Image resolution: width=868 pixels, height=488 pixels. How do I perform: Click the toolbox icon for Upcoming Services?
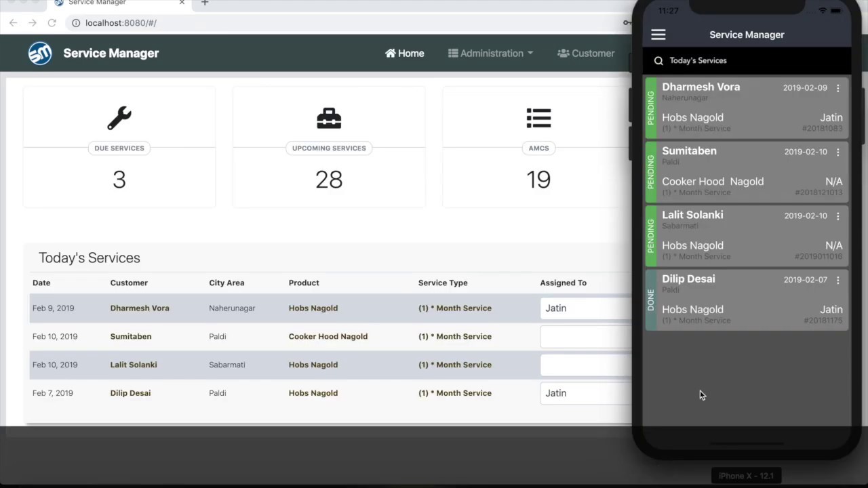(x=329, y=118)
